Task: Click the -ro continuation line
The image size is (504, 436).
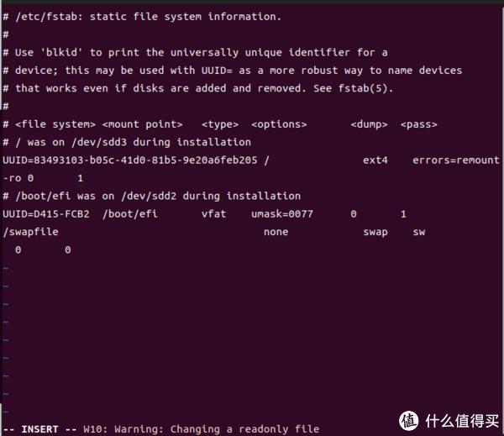Action: 43,178
